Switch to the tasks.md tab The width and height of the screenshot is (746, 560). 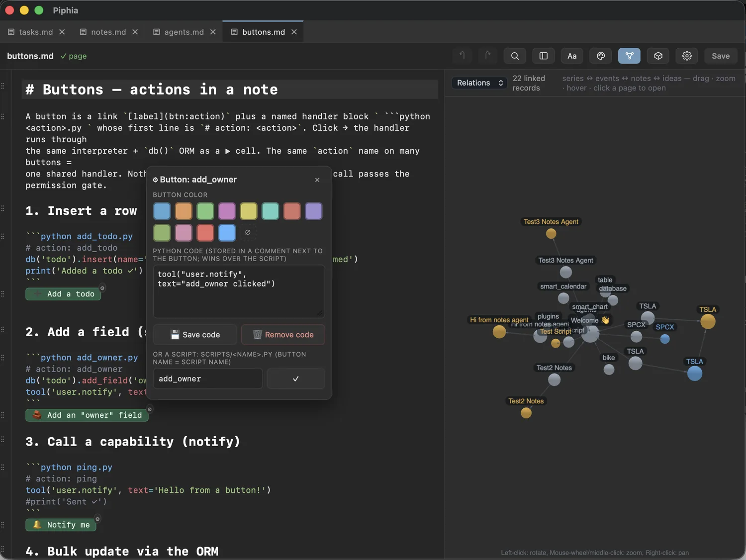(36, 32)
